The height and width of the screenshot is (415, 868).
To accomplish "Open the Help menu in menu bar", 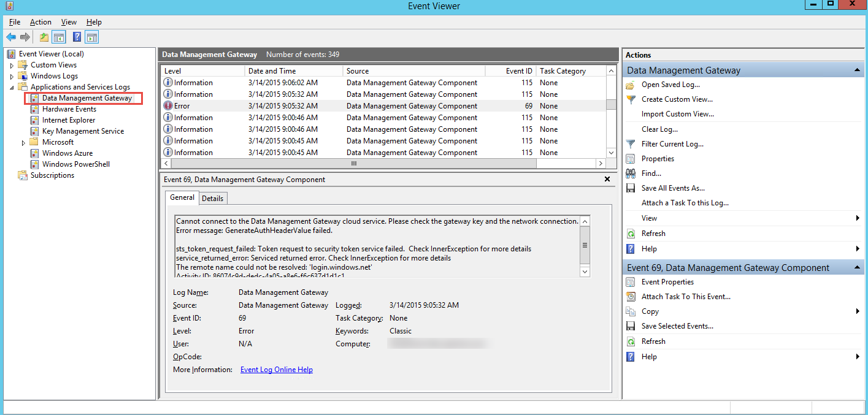I will 94,22.
